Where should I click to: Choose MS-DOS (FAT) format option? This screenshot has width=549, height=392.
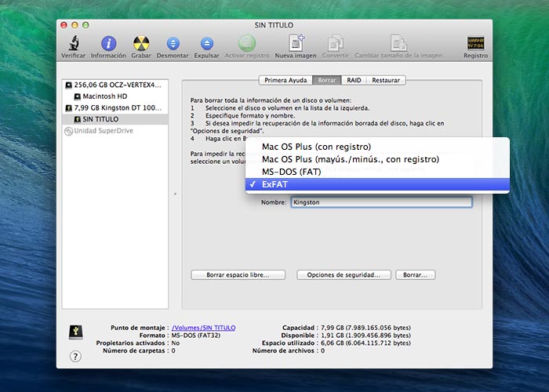tap(377, 172)
